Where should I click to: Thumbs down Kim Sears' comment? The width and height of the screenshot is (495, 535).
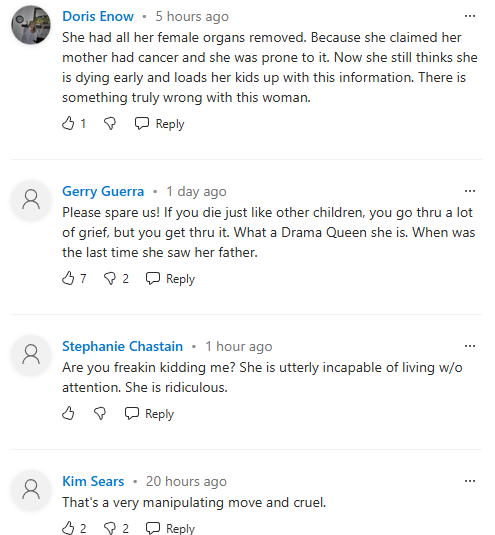110,528
